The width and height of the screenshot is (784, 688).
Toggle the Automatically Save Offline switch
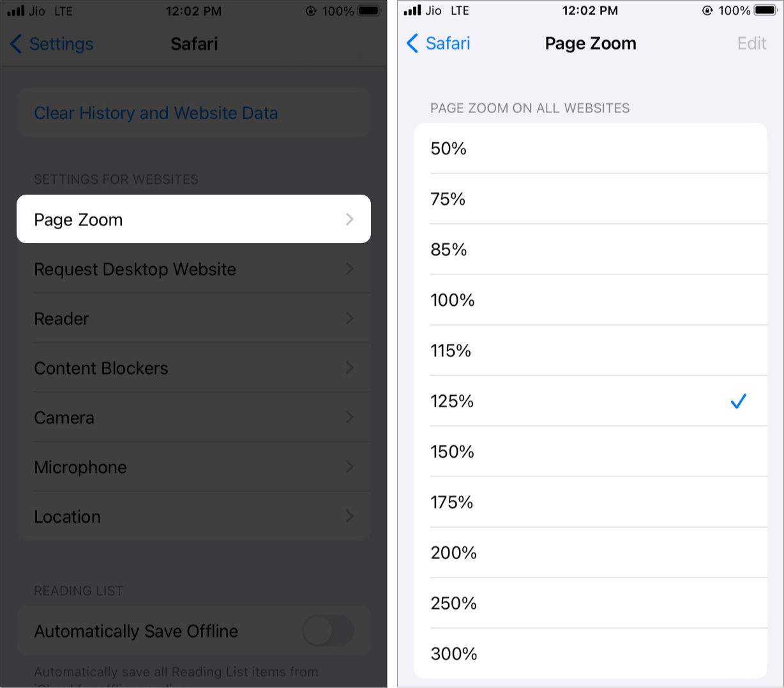click(328, 631)
